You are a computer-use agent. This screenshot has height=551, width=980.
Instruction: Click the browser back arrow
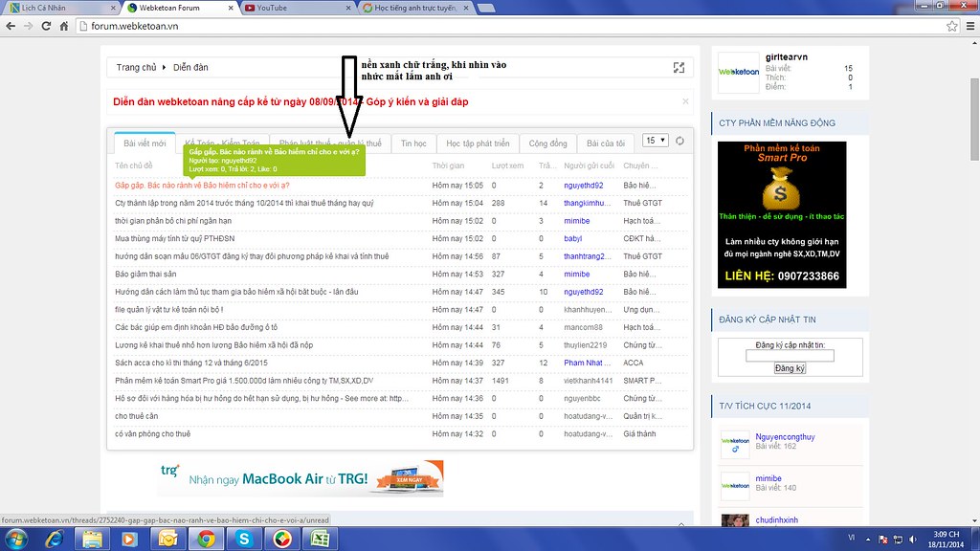tap(13, 26)
